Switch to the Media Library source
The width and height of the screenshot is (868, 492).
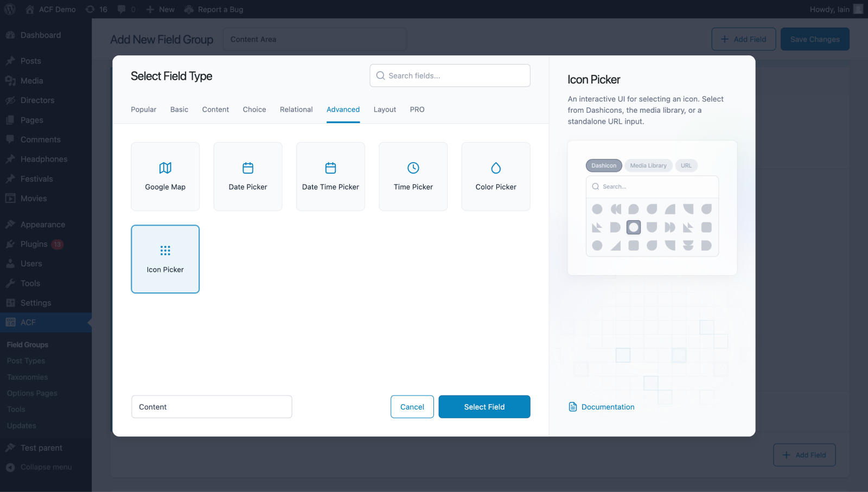click(x=648, y=165)
